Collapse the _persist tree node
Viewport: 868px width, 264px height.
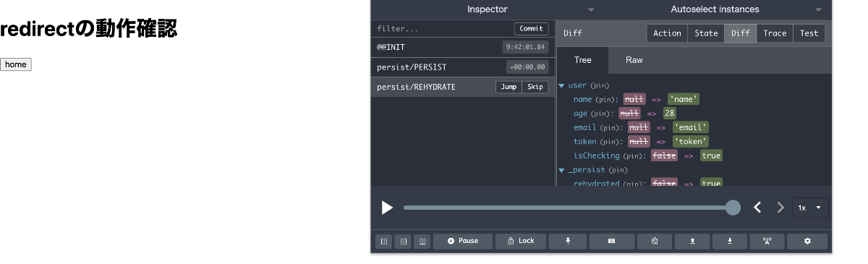pos(562,171)
